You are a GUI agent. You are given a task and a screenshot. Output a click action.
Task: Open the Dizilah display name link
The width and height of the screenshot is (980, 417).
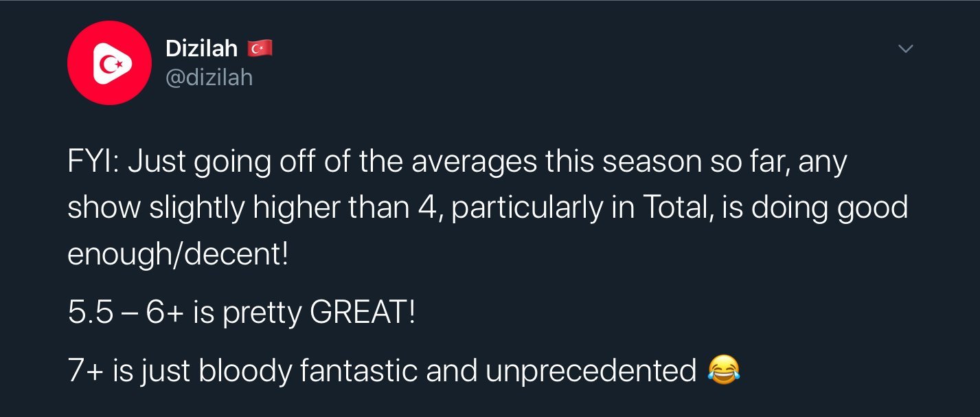(201, 48)
